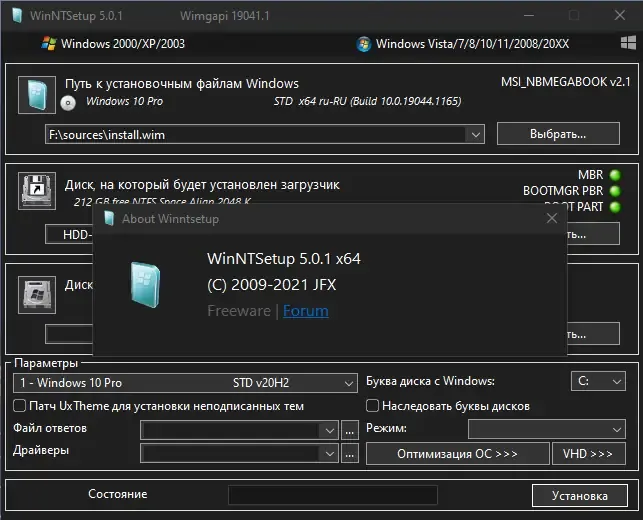Click the Установка button
Screen dimensions: 643x520
pyautogui.click(x=579, y=495)
